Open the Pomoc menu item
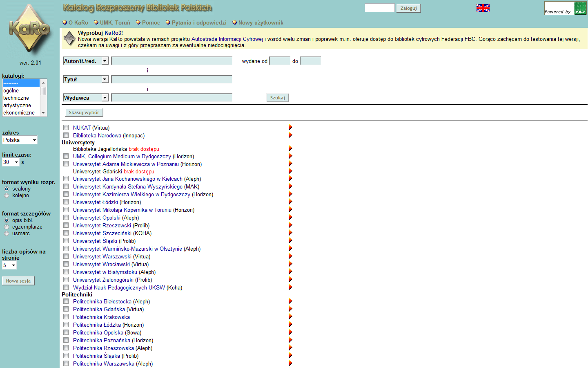Image resolution: width=588 pixels, height=368 pixels. click(x=151, y=22)
